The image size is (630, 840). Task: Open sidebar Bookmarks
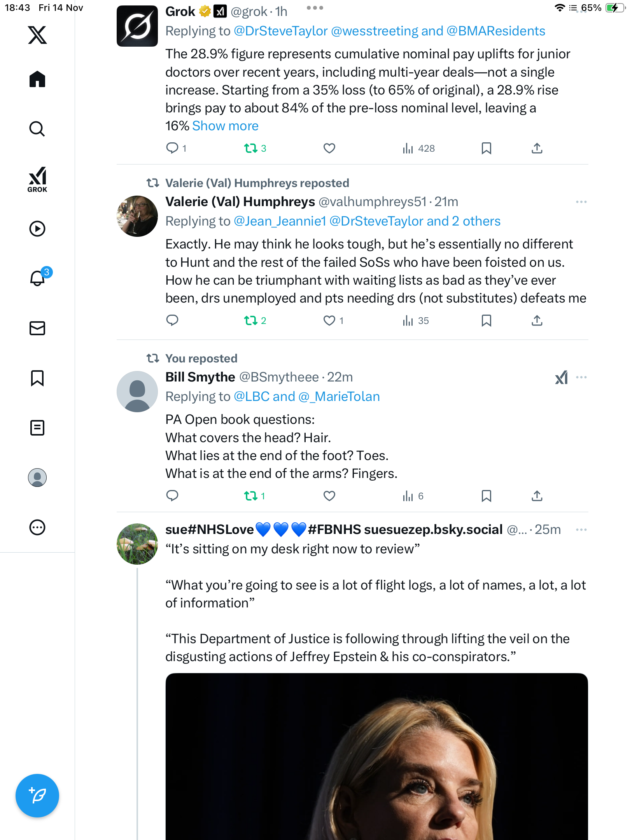click(x=37, y=378)
